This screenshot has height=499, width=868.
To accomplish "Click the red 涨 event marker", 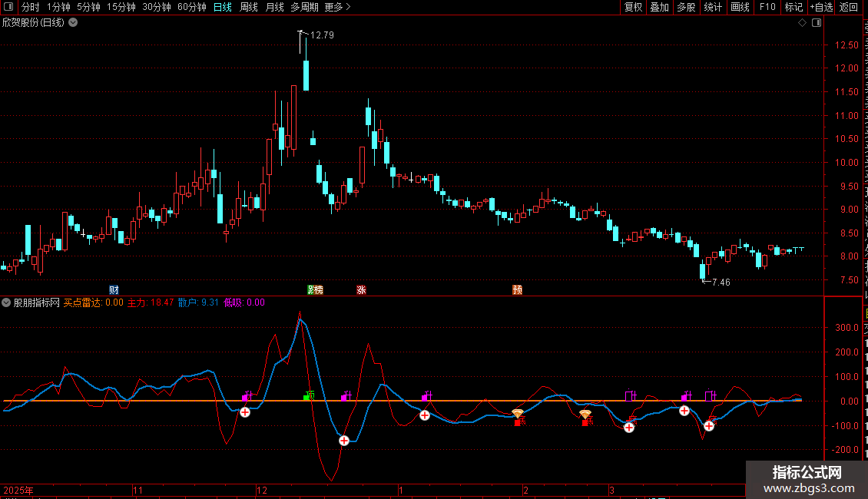I will pyautogui.click(x=361, y=290).
